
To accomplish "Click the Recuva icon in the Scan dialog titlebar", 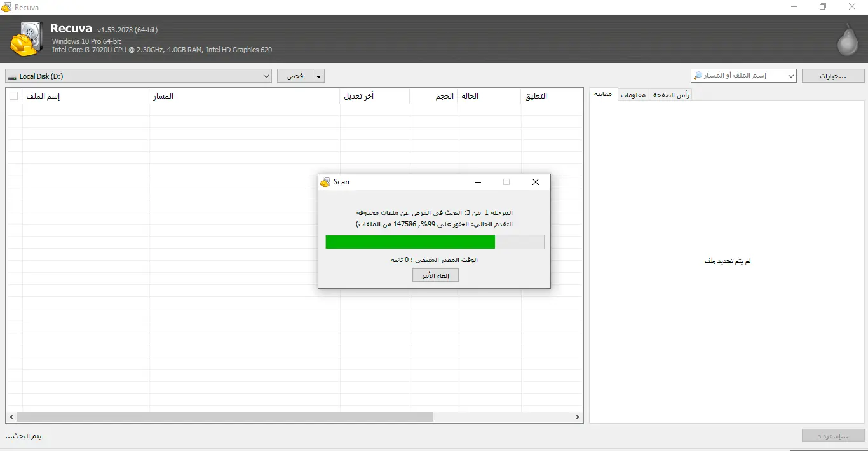I will [x=325, y=182].
